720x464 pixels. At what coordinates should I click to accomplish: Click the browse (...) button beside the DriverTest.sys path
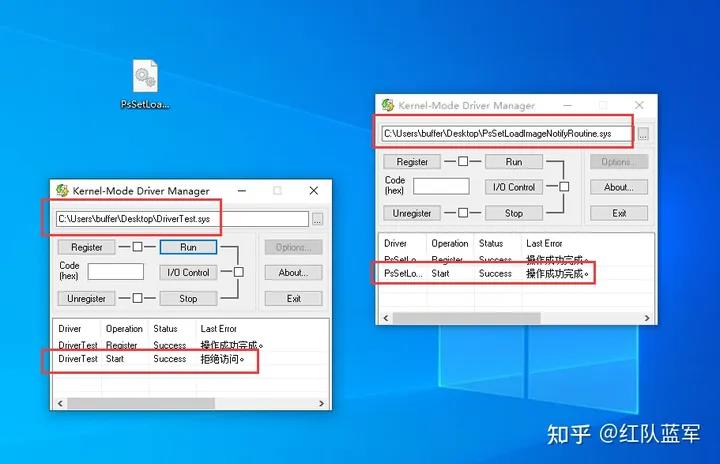[317, 219]
